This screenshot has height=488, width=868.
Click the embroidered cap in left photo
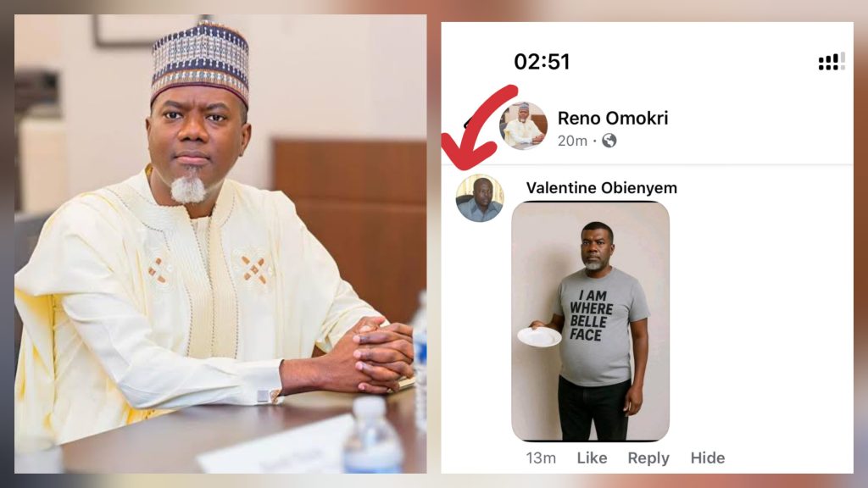point(200,61)
